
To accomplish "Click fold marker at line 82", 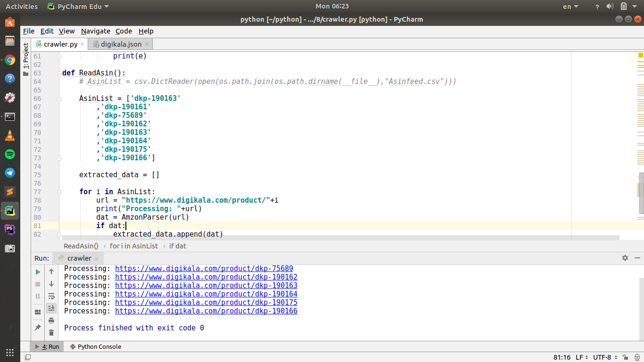I will pyautogui.click(x=59, y=234).
